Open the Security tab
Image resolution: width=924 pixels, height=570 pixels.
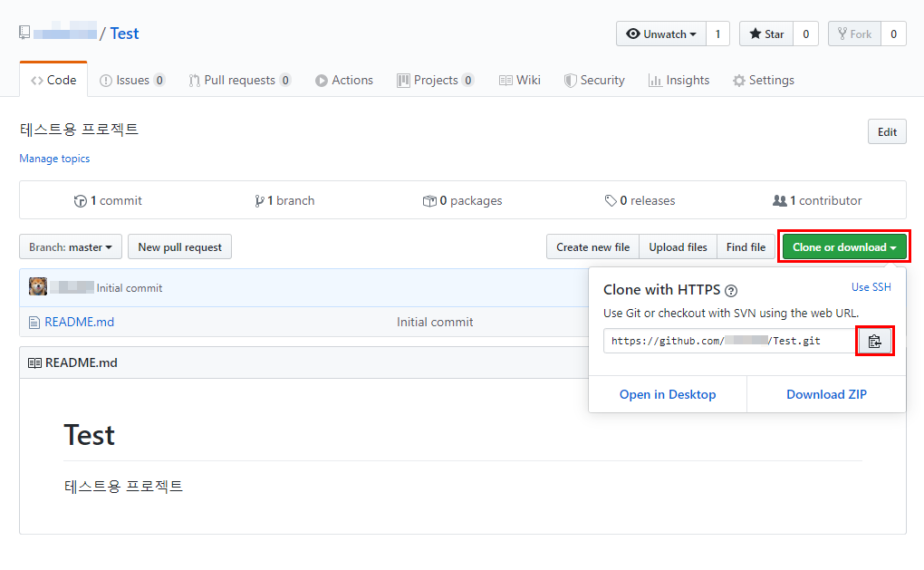(x=594, y=80)
